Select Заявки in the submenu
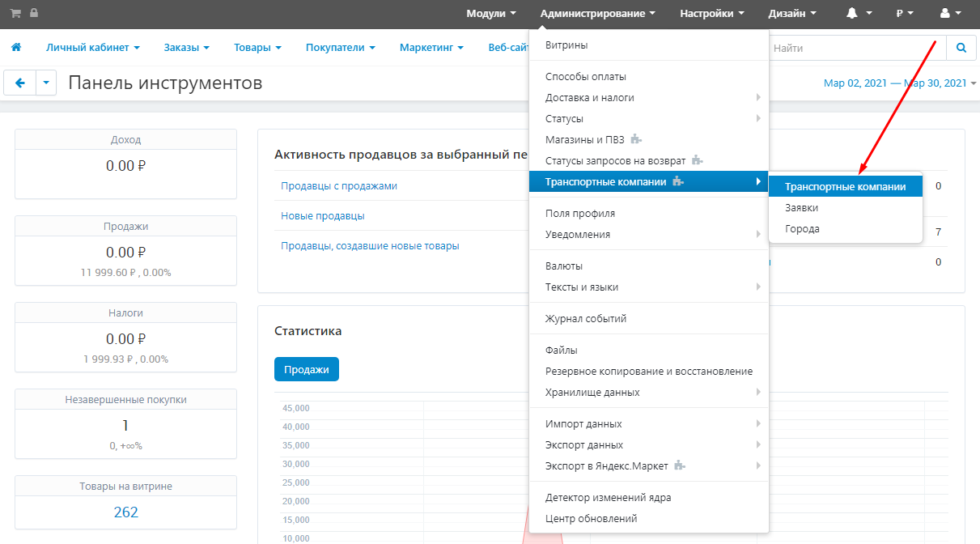980x544 pixels. pyautogui.click(x=801, y=208)
